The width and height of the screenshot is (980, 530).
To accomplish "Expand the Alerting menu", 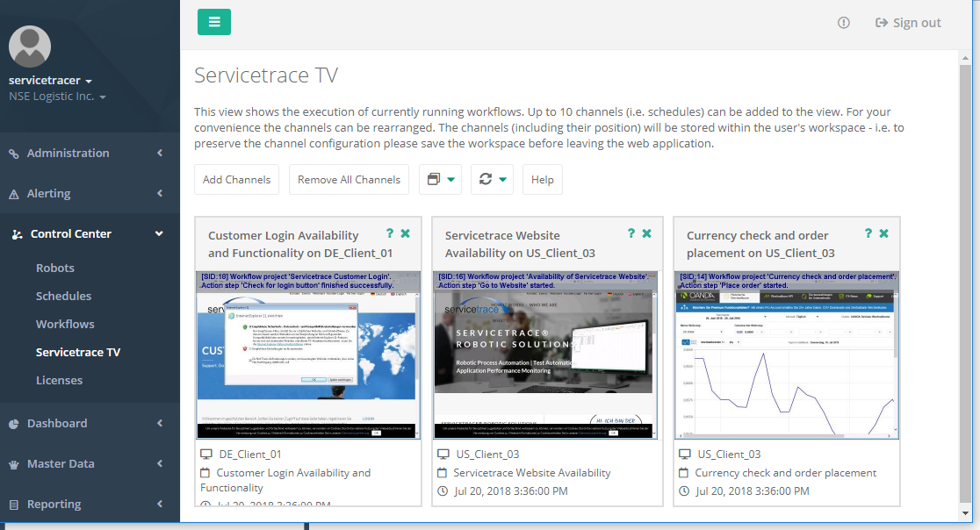I will click(90, 194).
